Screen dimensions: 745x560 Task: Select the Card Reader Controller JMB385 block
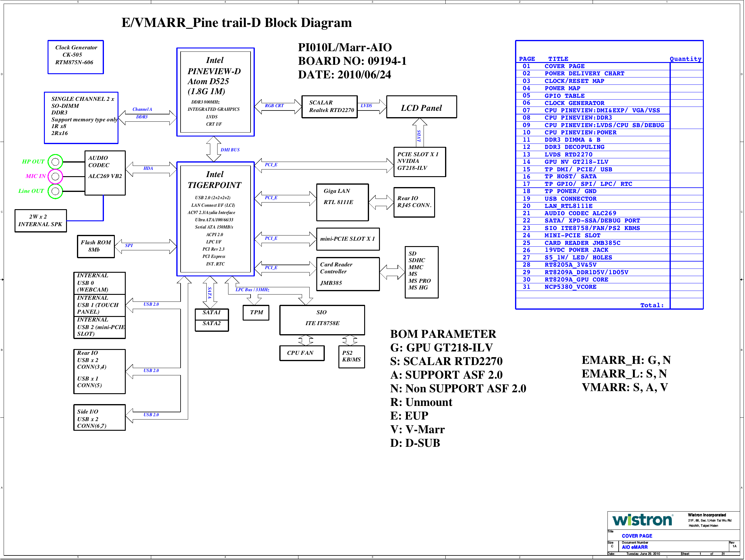(348, 274)
